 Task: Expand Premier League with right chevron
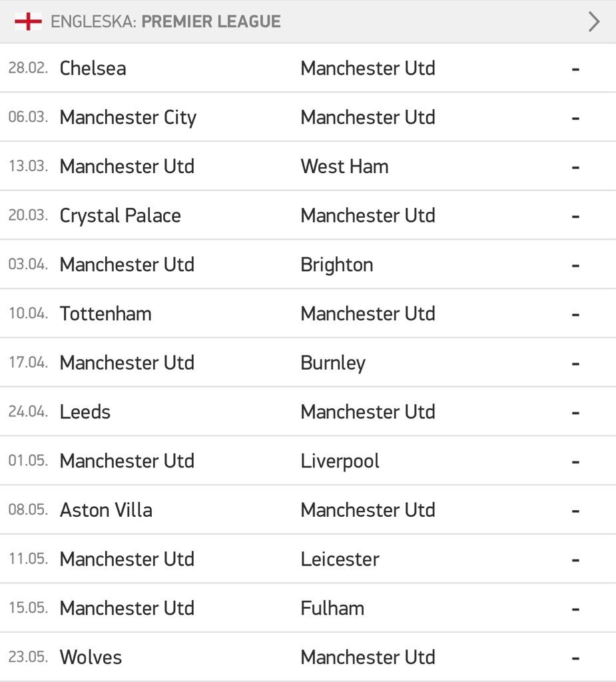point(594,21)
